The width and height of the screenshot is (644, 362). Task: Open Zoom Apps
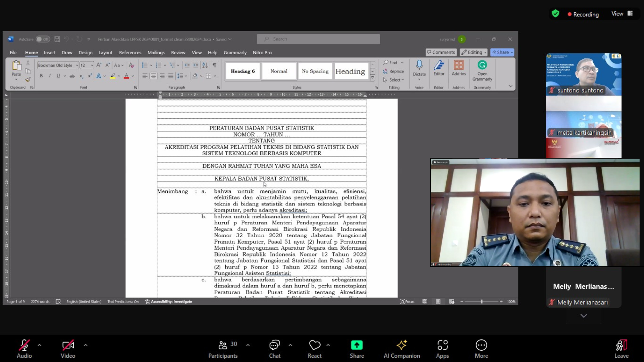pos(442,349)
